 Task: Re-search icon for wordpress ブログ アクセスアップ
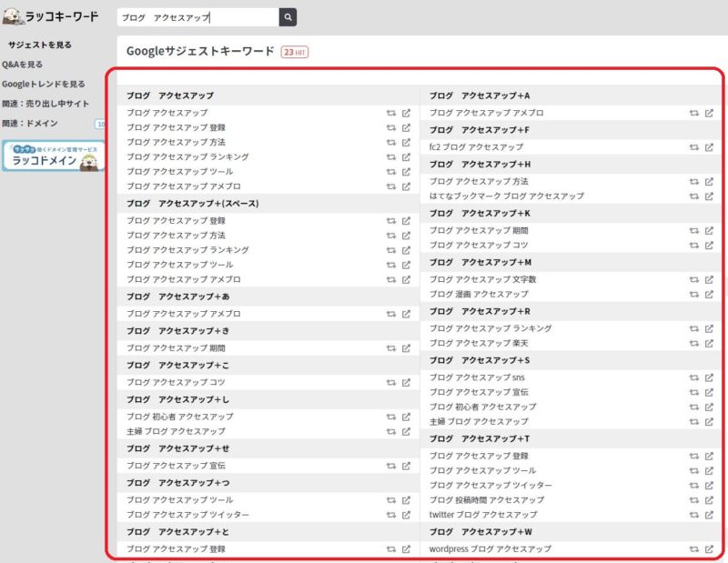(x=693, y=549)
